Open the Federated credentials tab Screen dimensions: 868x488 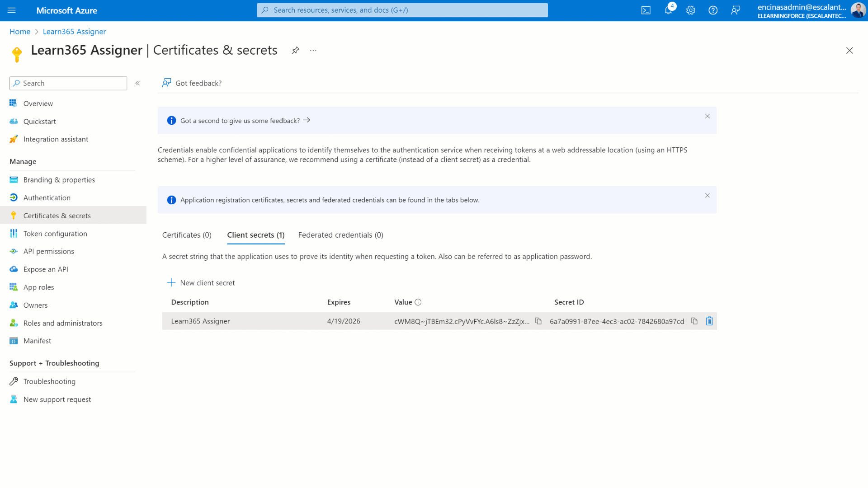(340, 235)
